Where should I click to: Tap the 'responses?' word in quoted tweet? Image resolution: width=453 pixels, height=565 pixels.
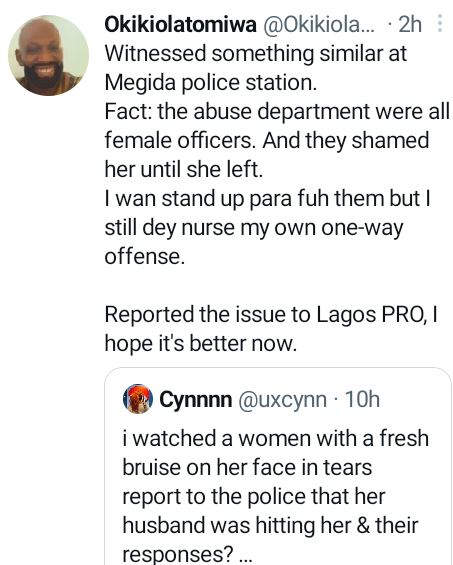[x=178, y=555]
